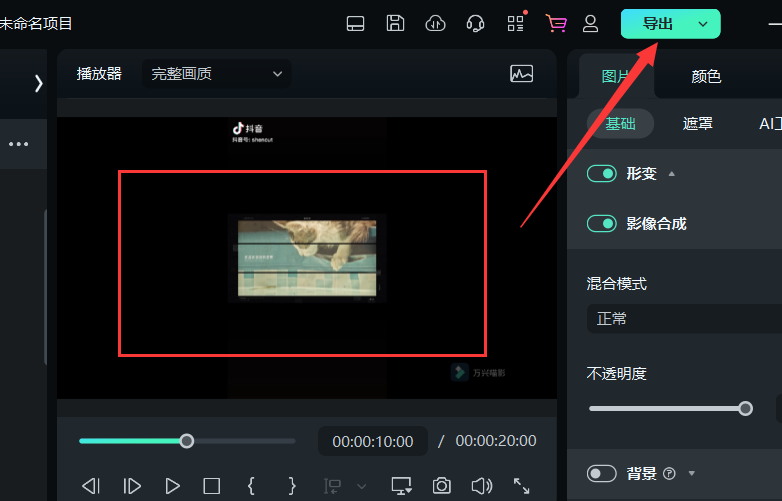Open the user account icon
The width and height of the screenshot is (782, 501).
pyautogui.click(x=590, y=23)
